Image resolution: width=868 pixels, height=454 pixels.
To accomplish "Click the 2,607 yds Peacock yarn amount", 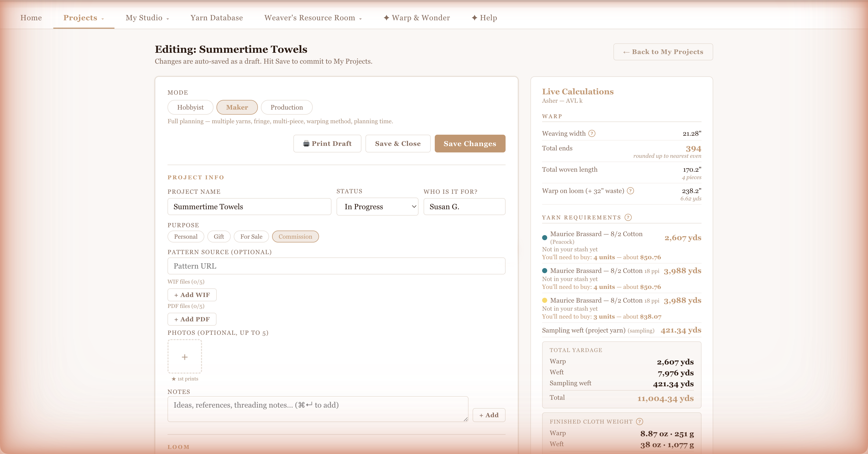I will point(683,237).
